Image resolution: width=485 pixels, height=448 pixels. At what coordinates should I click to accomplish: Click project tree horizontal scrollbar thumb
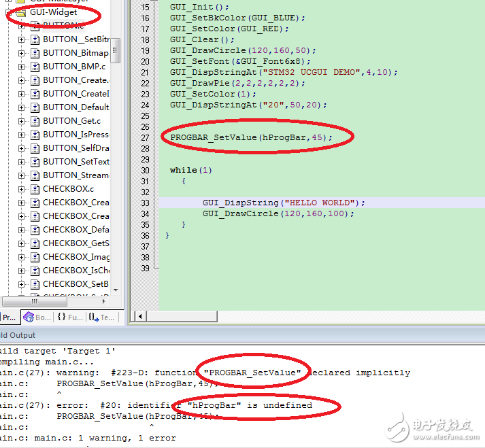(x=34, y=301)
